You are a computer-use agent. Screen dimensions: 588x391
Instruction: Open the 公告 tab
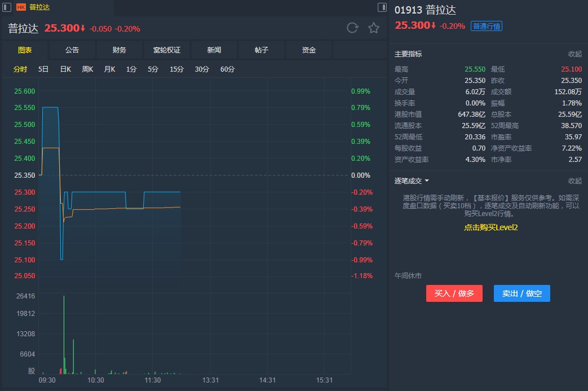pyautogui.click(x=72, y=50)
